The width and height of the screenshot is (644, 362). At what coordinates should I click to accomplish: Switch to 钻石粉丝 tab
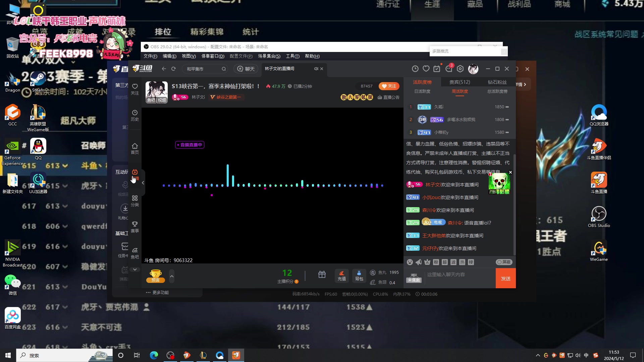pyautogui.click(x=497, y=82)
